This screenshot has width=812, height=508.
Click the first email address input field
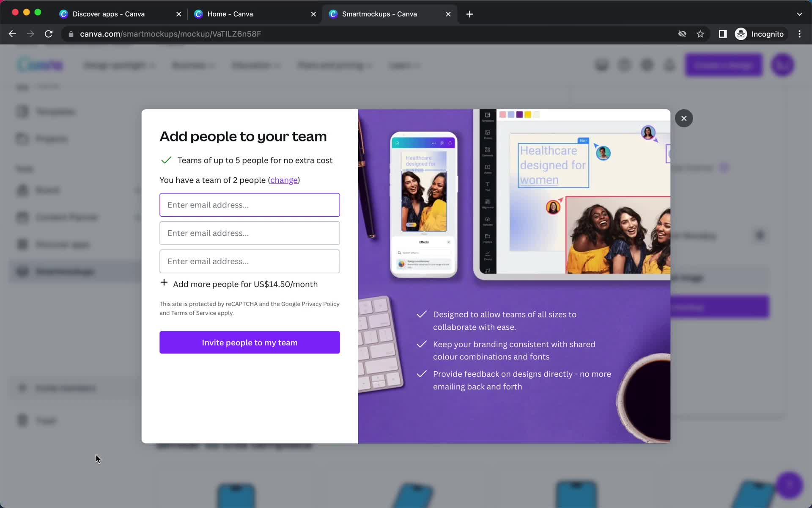point(250,205)
